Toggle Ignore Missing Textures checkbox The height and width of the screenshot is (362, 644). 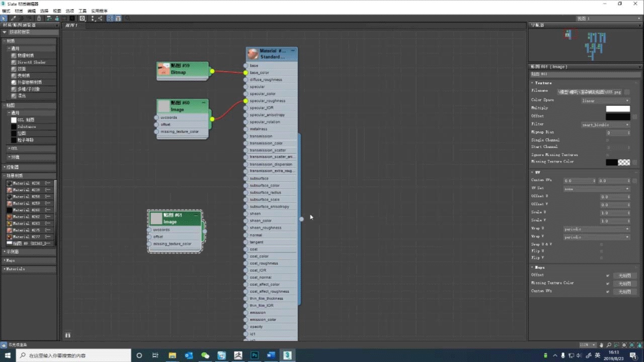pos(607,155)
